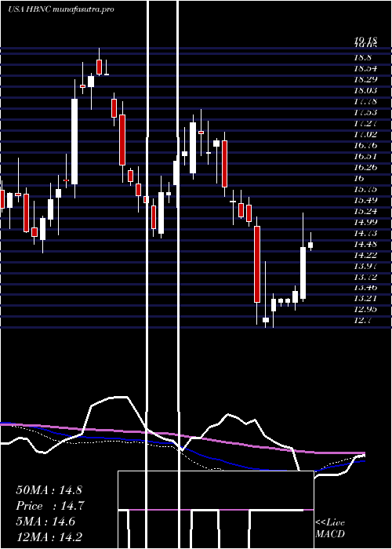This screenshot has height=549, width=392.
Task: Click the 16 price axis label
Action: coord(359,178)
